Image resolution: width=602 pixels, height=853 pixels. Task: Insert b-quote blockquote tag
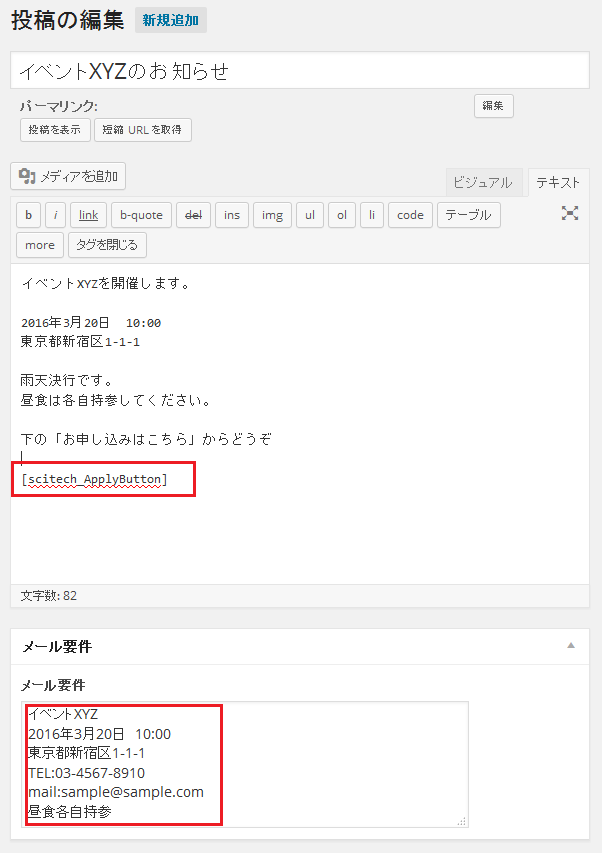(x=141, y=215)
